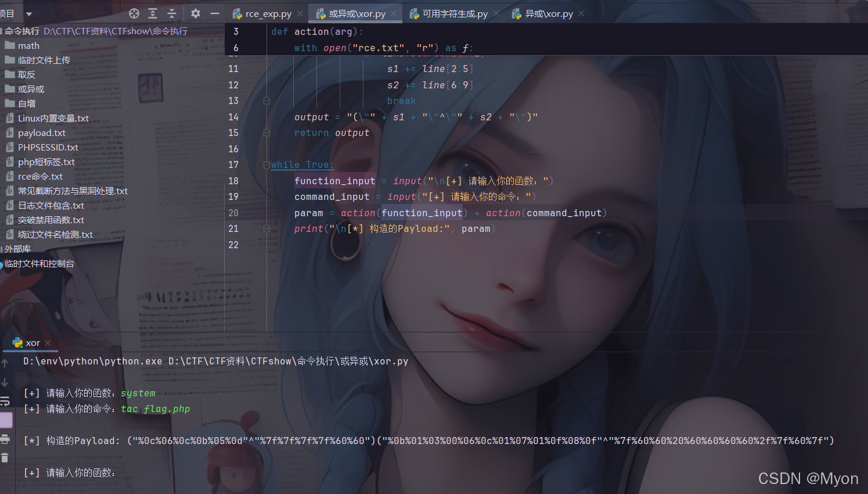Collapse the while True block at line 17
The image size is (868, 494).
click(266, 164)
